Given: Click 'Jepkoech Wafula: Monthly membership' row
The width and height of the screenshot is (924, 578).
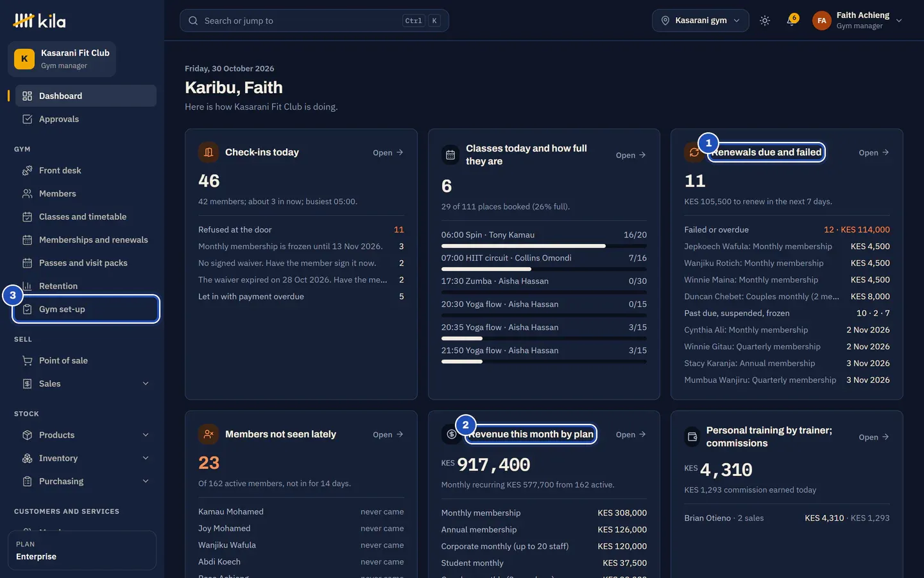Looking at the screenshot, I should [787, 246].
